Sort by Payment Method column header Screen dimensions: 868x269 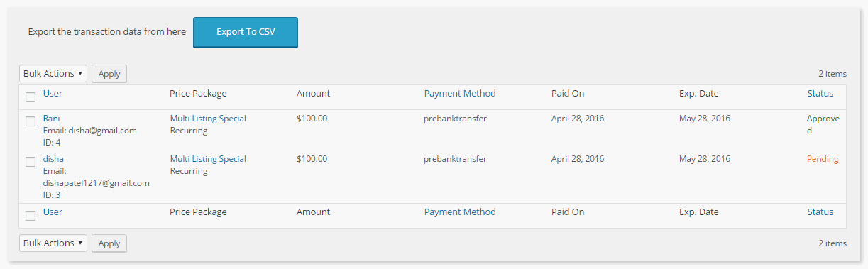(x=460, y=93)
